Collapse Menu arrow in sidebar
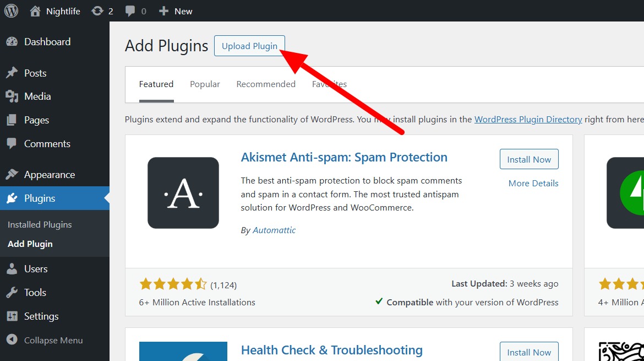The image size is (644, 361). coord(12,340)
